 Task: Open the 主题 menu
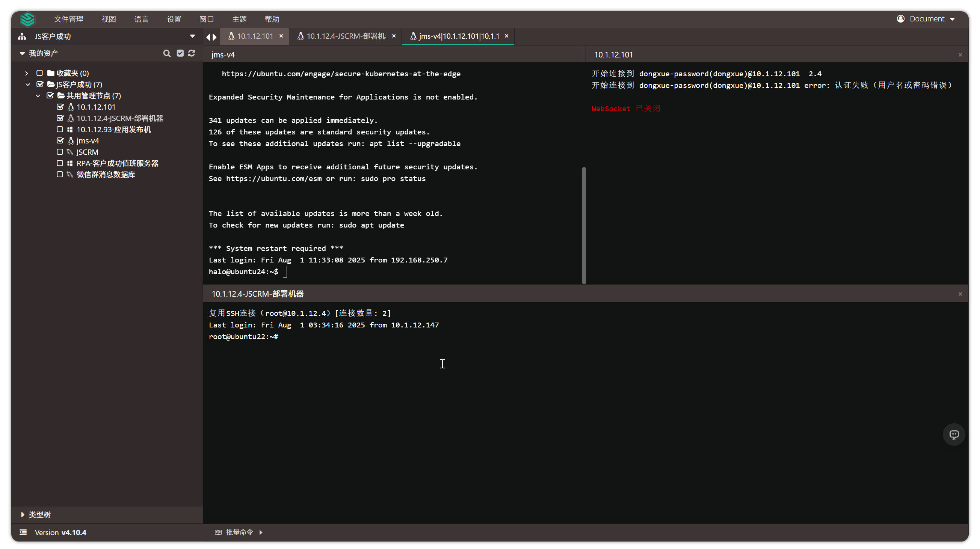pos(239,19)
